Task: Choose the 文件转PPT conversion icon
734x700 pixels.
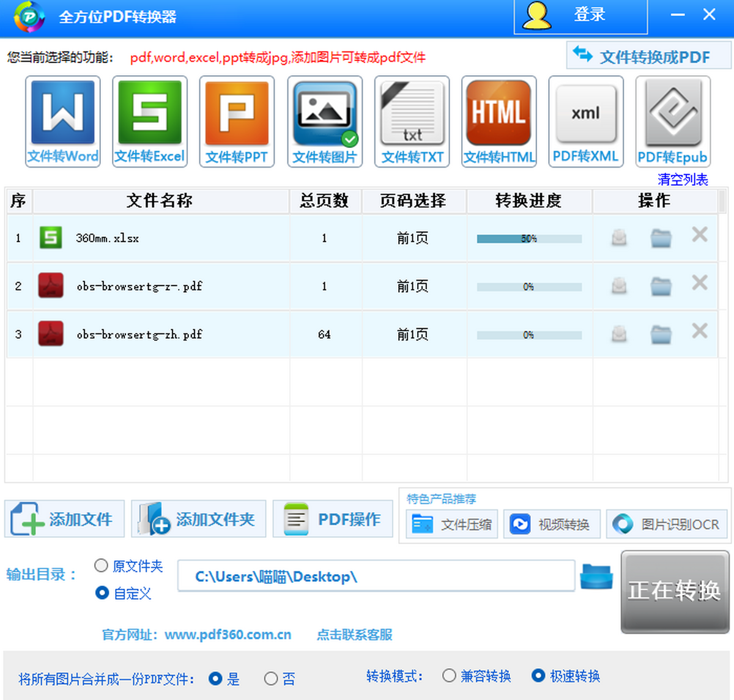Action: coord(237,121)
